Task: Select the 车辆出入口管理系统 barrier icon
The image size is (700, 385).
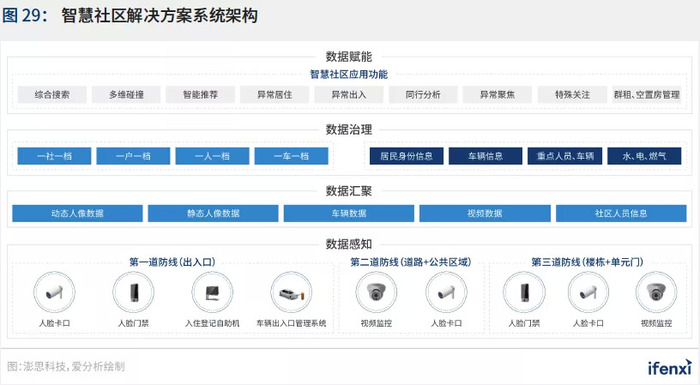Action: pos(292,293)
